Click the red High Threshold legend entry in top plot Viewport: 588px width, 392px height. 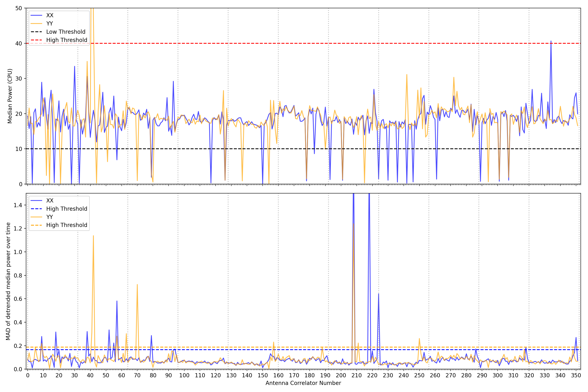tap(66, 40)
